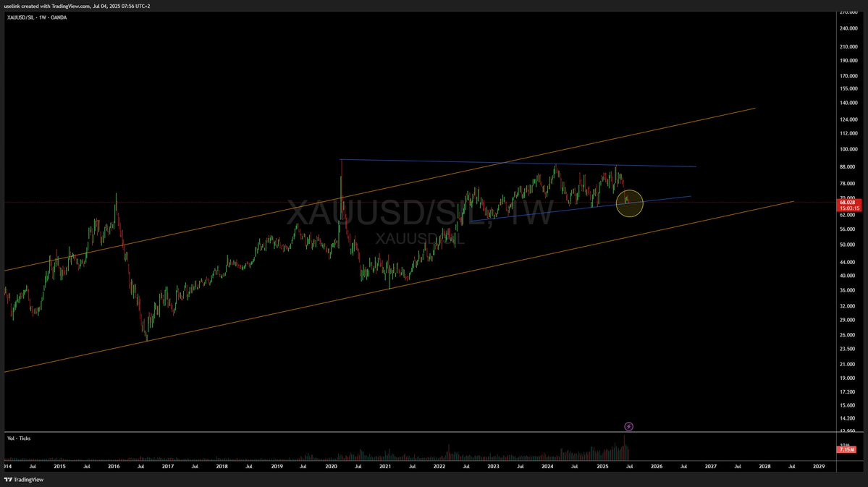Click the 112.000 price axis label
The image size is (868, 487).
[848, 133]
